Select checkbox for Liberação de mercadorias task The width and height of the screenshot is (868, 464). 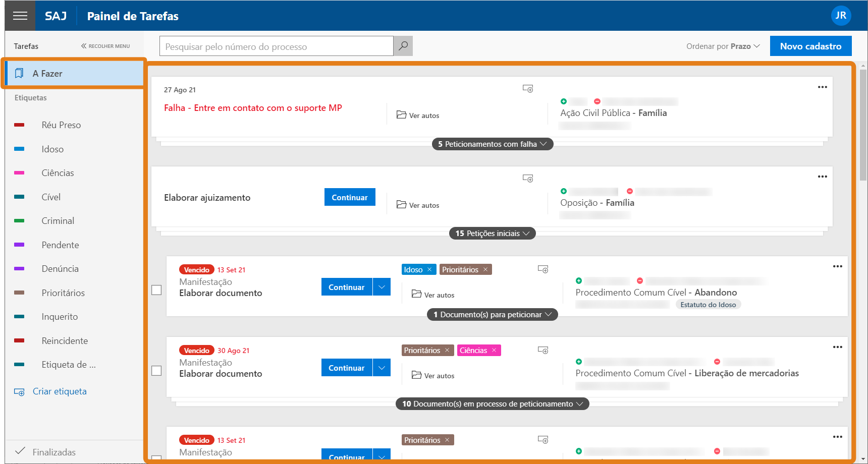coord(156,371)
